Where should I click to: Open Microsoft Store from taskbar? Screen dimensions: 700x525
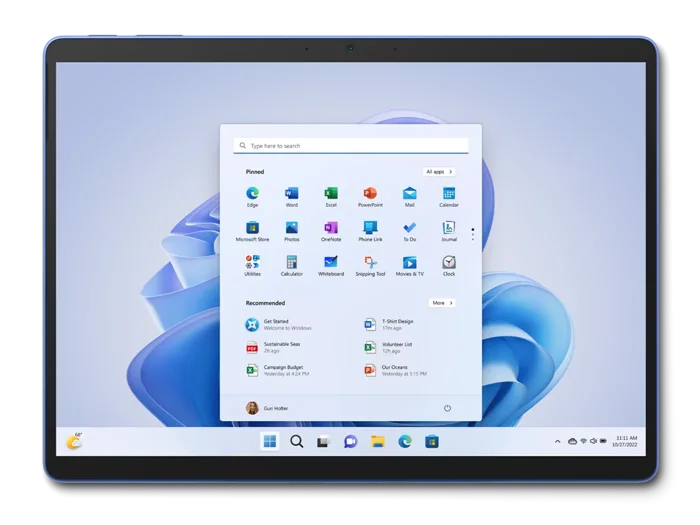(x=432, y=442)
